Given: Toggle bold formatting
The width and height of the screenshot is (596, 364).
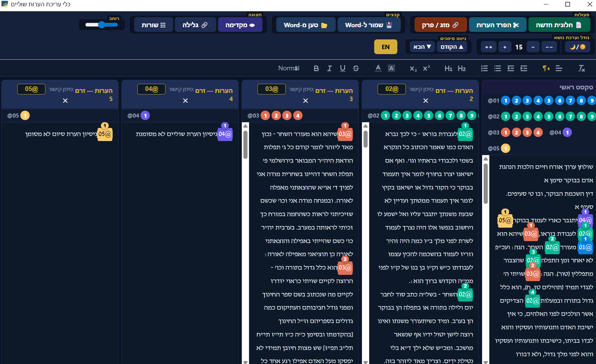Looking at the screenshot, I should pos(316,68).
